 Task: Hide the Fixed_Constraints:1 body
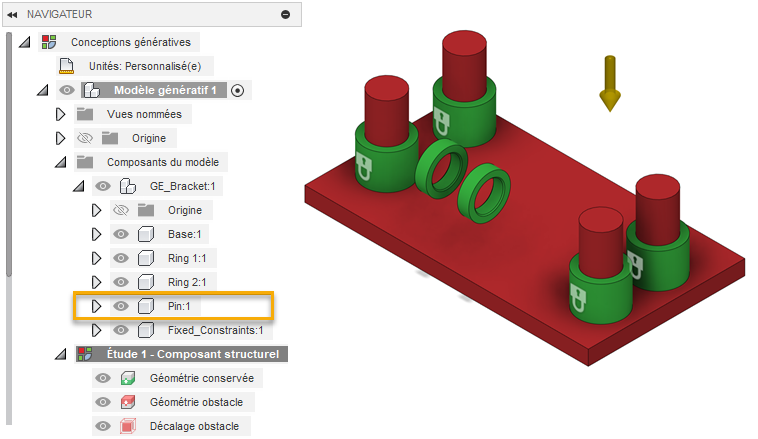(121, 330)
